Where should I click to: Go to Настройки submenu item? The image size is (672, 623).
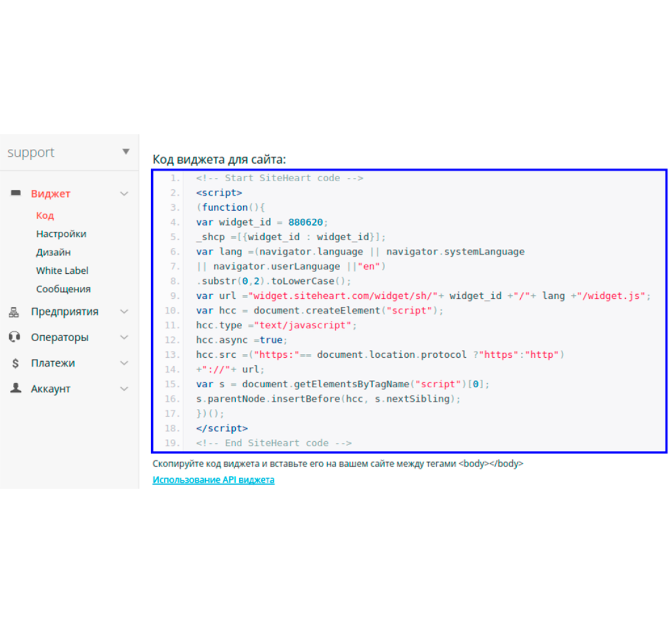(61, 233)
